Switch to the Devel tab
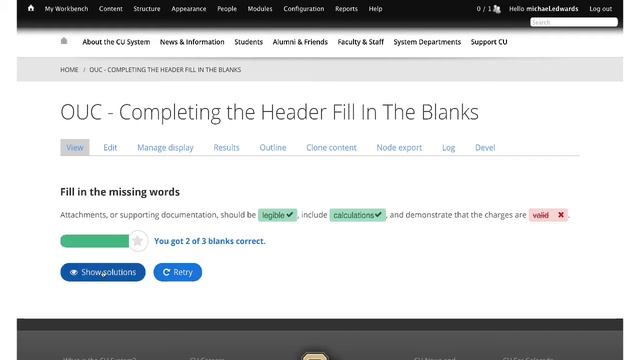The width and height of the screenshot is (640, 360). pyautogui.click(x=485, y=147)
